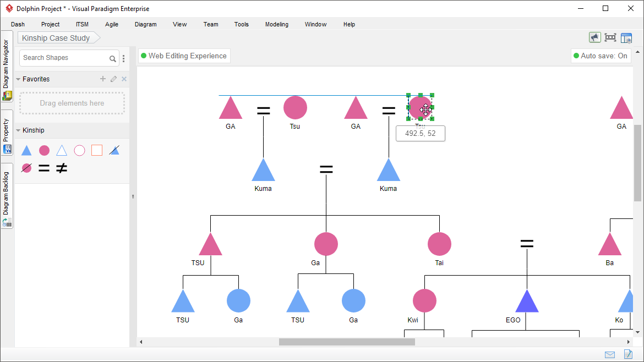
Task: Open the Tools menu
Action: [x=242, y=24]
